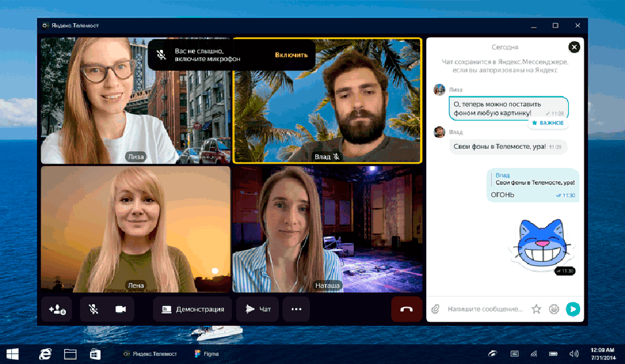Click crossed microphone icon in the notification
The height and width of the screenshot is (364, 625).
[x=161, y=55]
